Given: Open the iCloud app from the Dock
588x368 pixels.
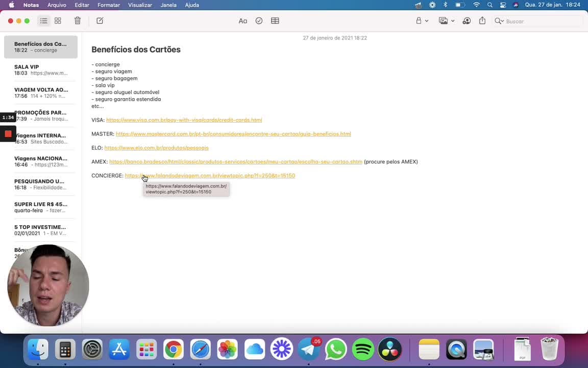Looking at the screenshot, I should [255, 349].
